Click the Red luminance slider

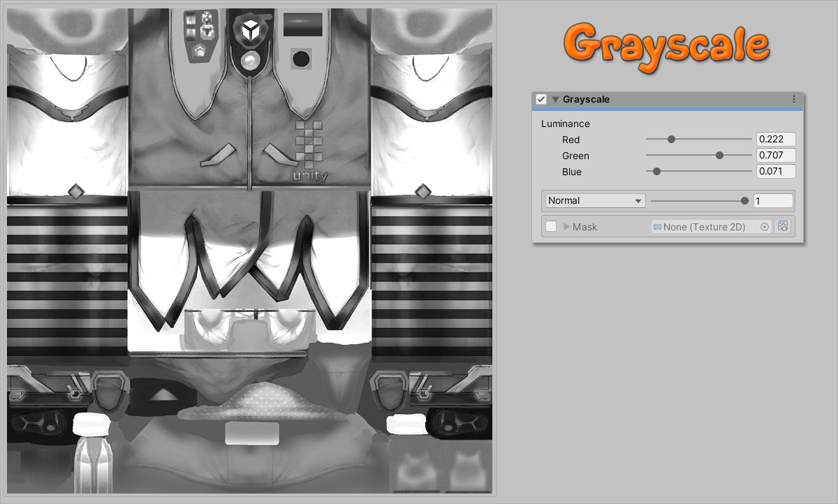coord(698,140)
